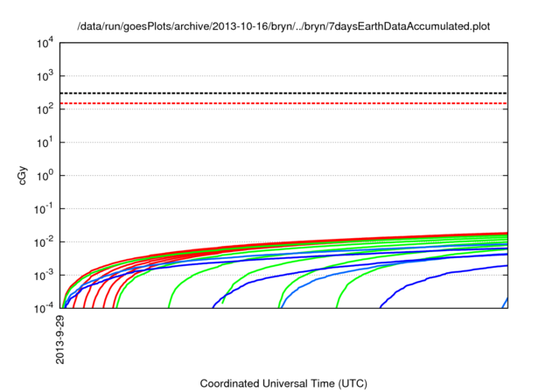The height and width of the screenshot is (392, 560).
Task: Click the 10^2 y-axis tick label
Action: tap(45, 109)
